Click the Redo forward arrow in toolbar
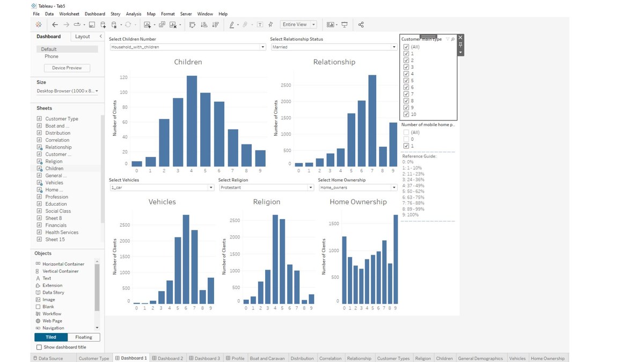644x362 pixels. pyautogui.click(x=66, y=25)
